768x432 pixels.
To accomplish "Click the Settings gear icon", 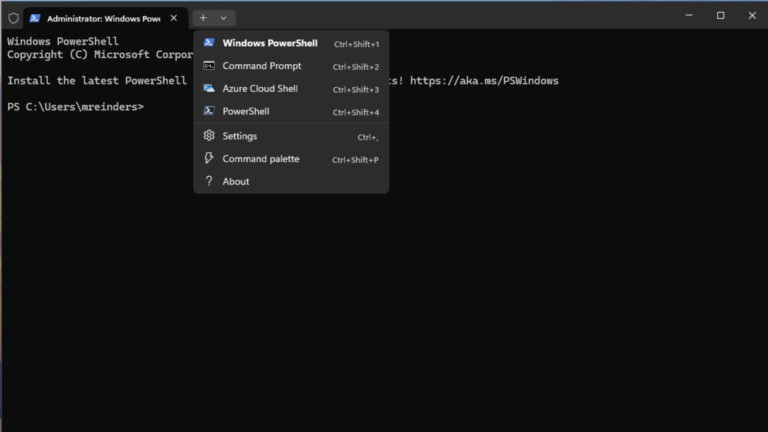I will [209, 135].
